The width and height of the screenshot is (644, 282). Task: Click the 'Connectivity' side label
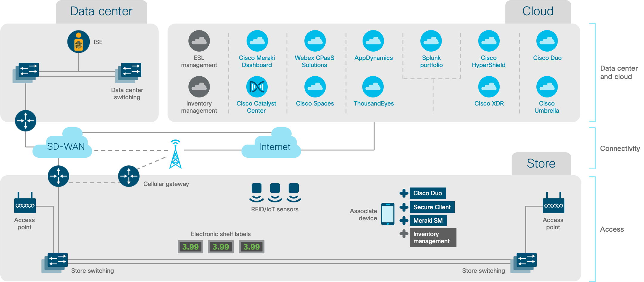click(620, 148)
